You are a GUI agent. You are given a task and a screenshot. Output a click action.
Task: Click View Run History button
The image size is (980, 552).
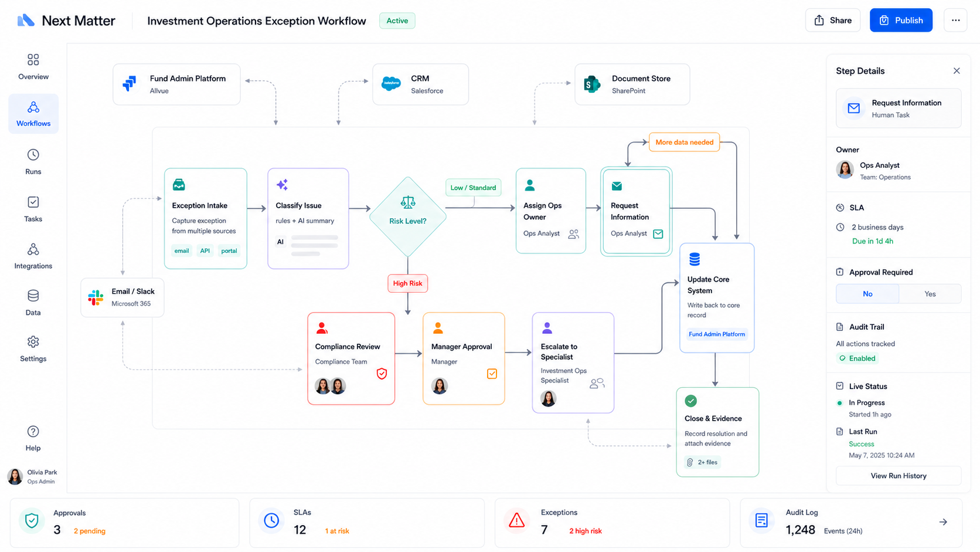pyautogui.click(x=899, y=476)
